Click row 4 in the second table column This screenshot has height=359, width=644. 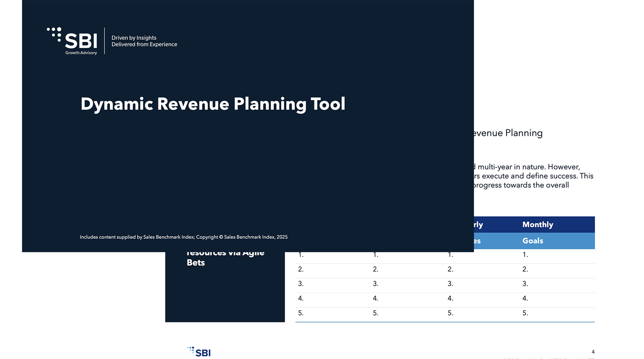point(375,299)
